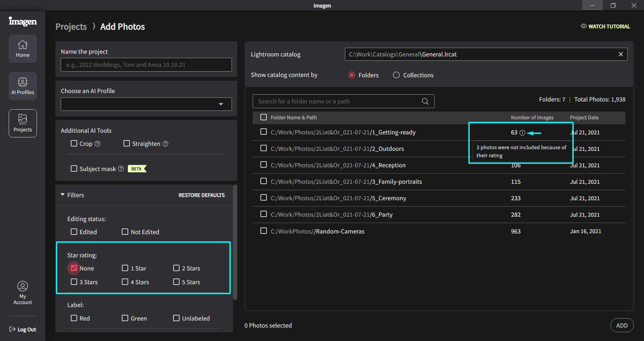
Task: Check the 1 Star rating filter
Action: (125, 268)
